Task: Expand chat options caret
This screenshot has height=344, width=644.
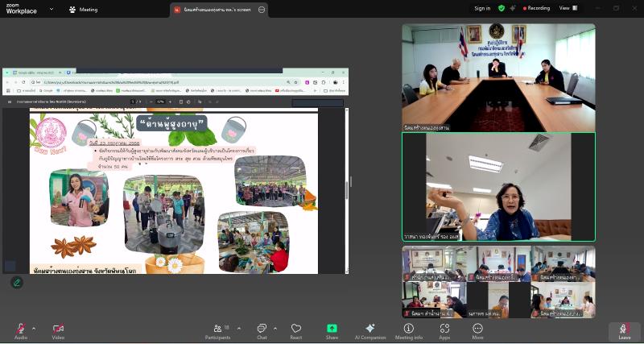Action: pyautogui.click(x=275, y=329)
